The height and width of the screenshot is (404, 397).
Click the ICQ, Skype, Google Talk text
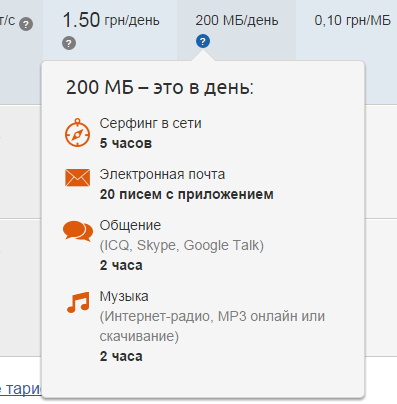(x=182, y=245)
